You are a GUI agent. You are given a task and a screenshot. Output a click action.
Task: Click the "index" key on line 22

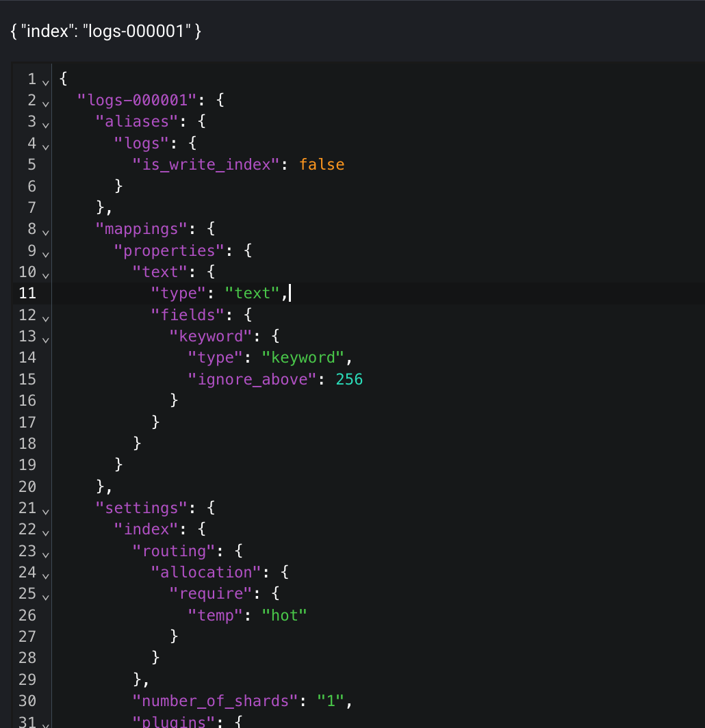click(146, 530)
